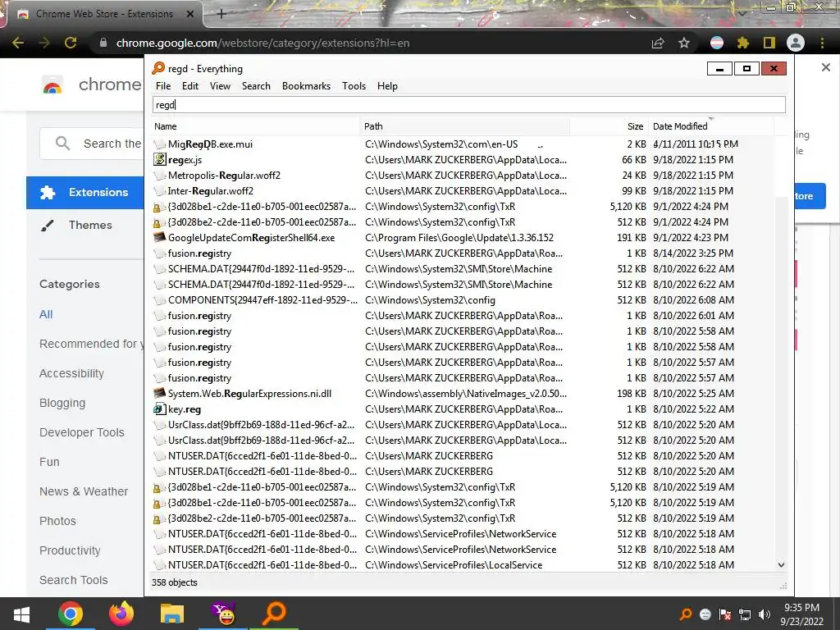Select COMPONENTS{29447eff-1892-11ed-9529 file row
The height and width of the screenshot is (630, 840).
click(463, 300)
